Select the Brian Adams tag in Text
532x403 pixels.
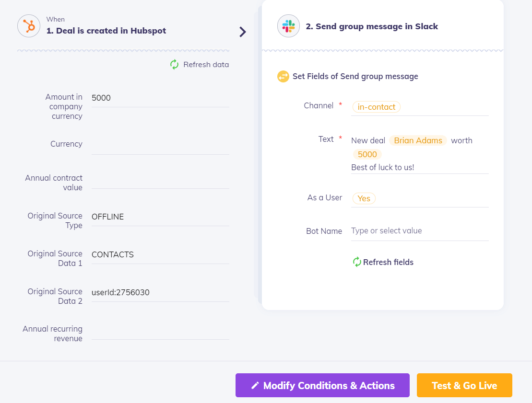point(418,140)
